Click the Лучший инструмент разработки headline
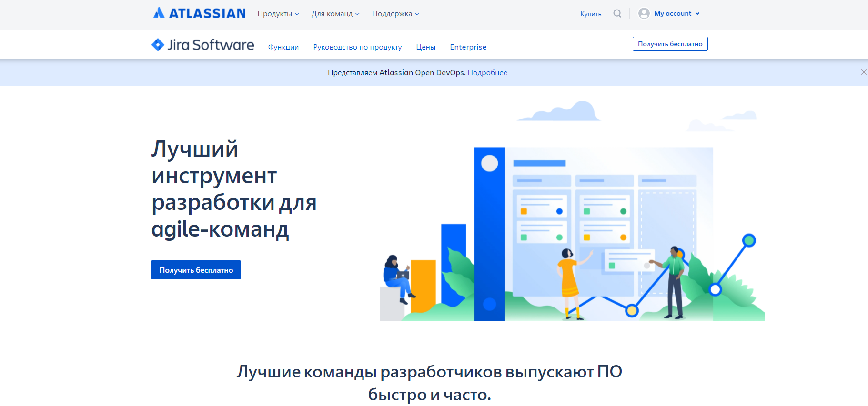The image size is (868, 406). coord(234,189)
